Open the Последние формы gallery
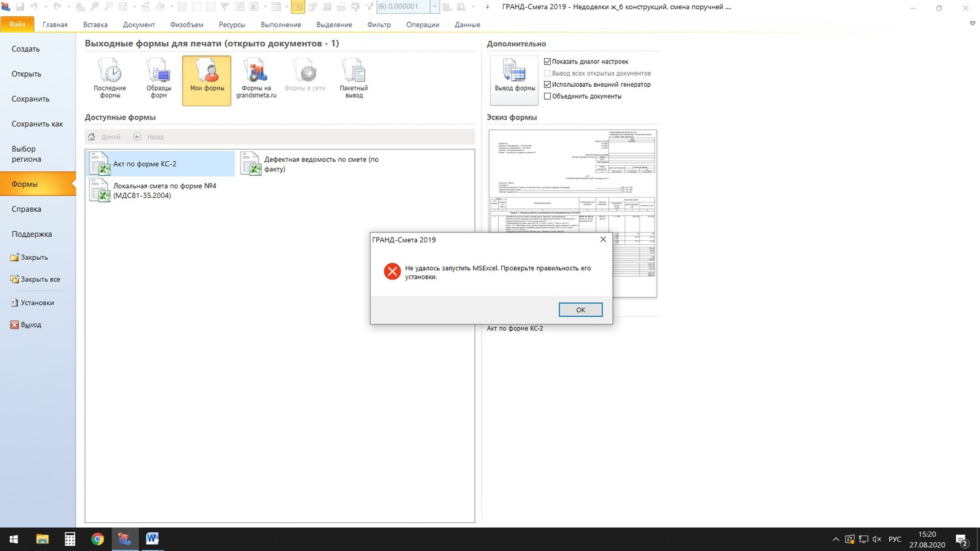 [110, 80]
